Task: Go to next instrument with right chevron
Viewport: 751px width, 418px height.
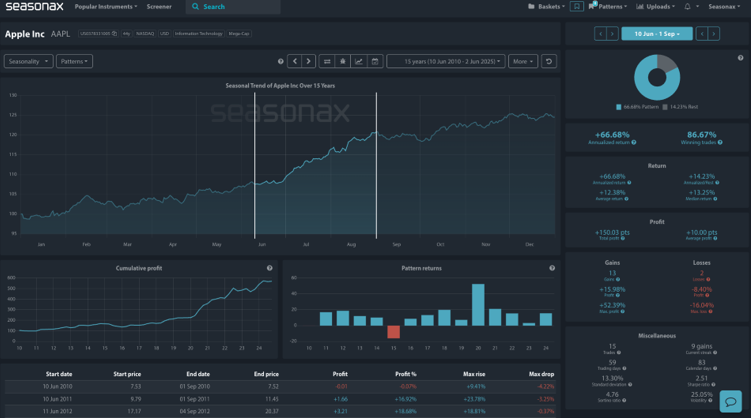Action: coord(308,61)
